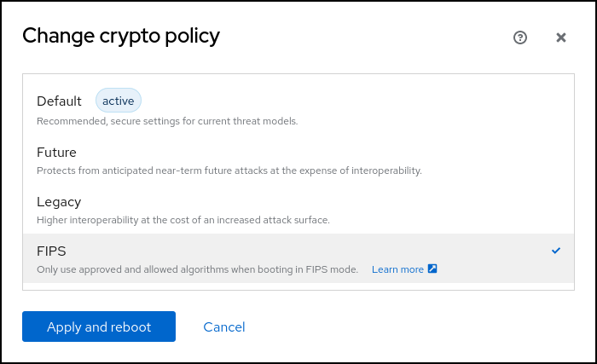Click the 'Higher interoperability' description text

click(x=183, y=220)
